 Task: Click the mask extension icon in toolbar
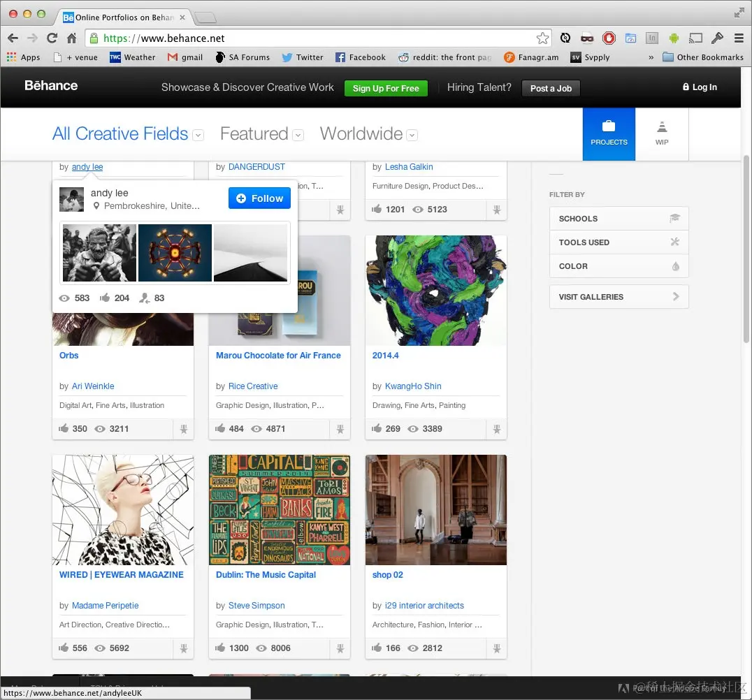coord(587,38)
